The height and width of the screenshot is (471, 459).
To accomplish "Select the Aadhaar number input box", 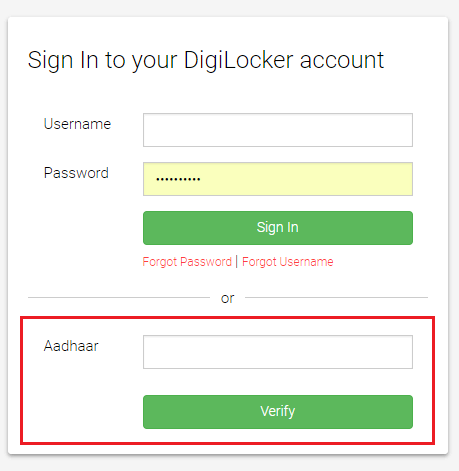I will 278,352.
